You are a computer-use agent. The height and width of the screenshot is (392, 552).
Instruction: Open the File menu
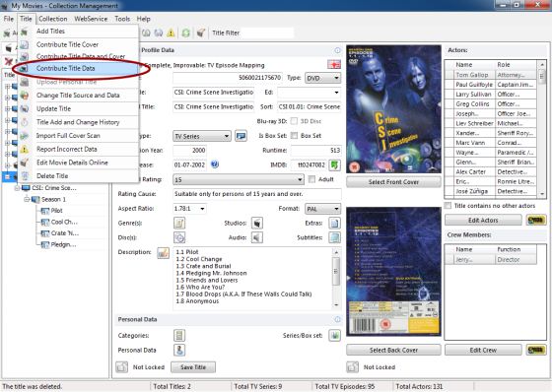[9, 19]
